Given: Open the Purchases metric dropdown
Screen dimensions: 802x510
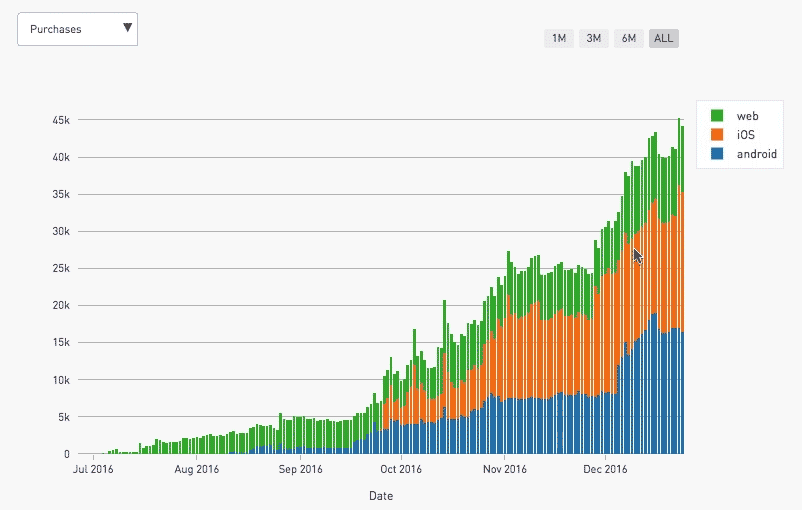Looking at the screenshot, I should [77, 29].
